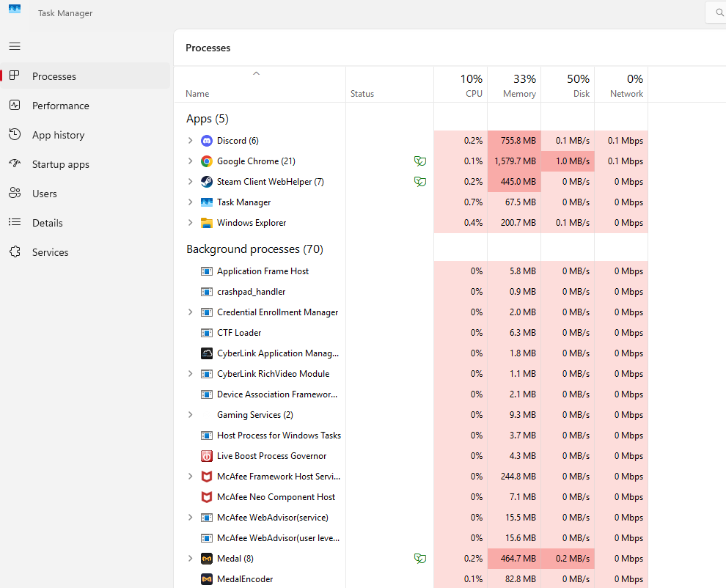Select McAfee WebAdvisor(user level) process

coord(411,538)
